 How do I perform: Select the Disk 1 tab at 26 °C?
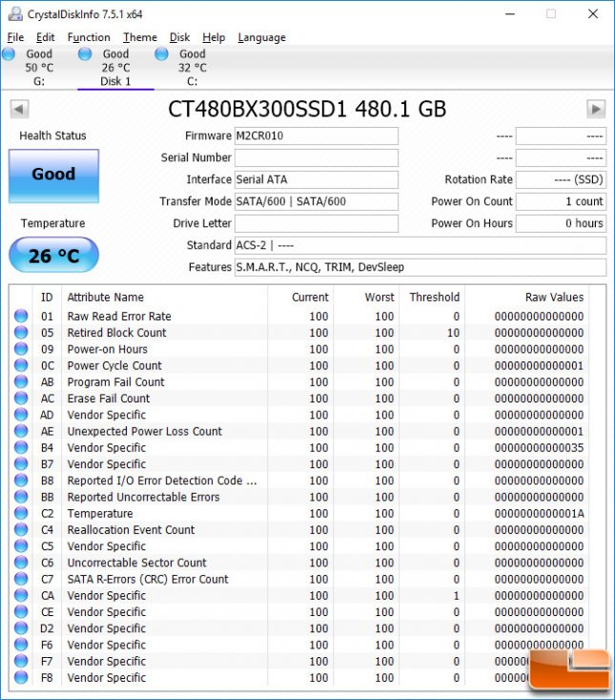(115, 68)
